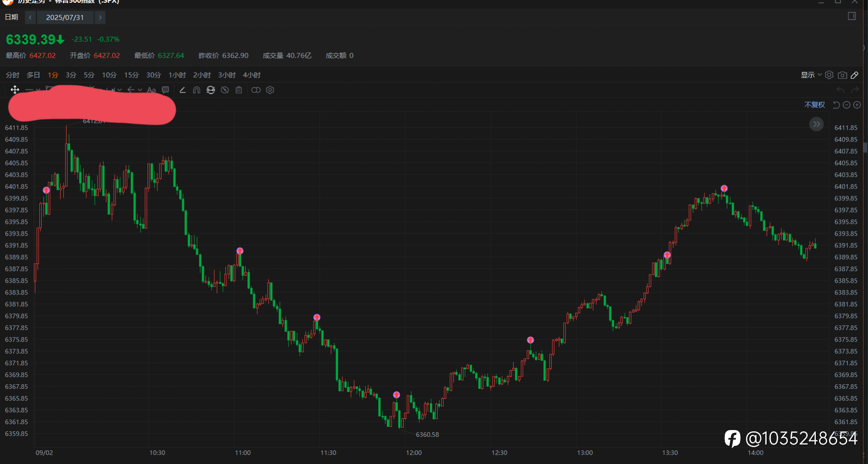Image resolution: width=868 pixels, height=464 pixels.
Task: Toggle the right side panel layout icon
Action: tap(852, 16)
